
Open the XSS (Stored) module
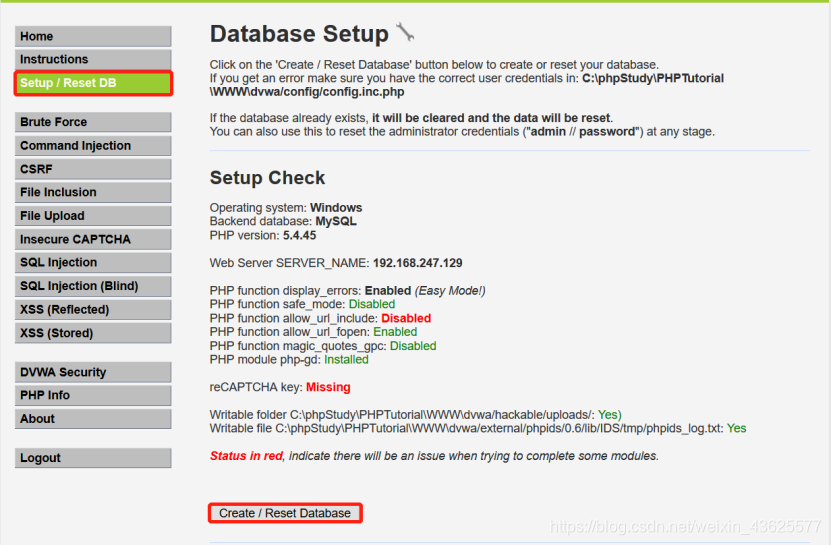tap(93, 333)
